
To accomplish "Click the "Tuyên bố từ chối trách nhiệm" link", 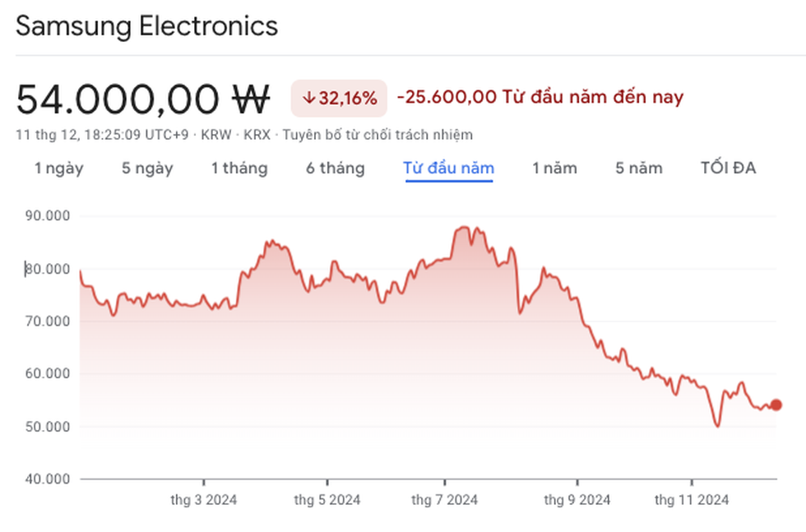I will pyautogui.click(x=378, y=135).
